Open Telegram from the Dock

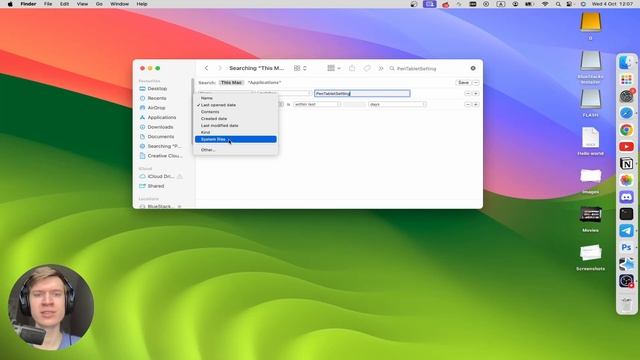[626, 231]
